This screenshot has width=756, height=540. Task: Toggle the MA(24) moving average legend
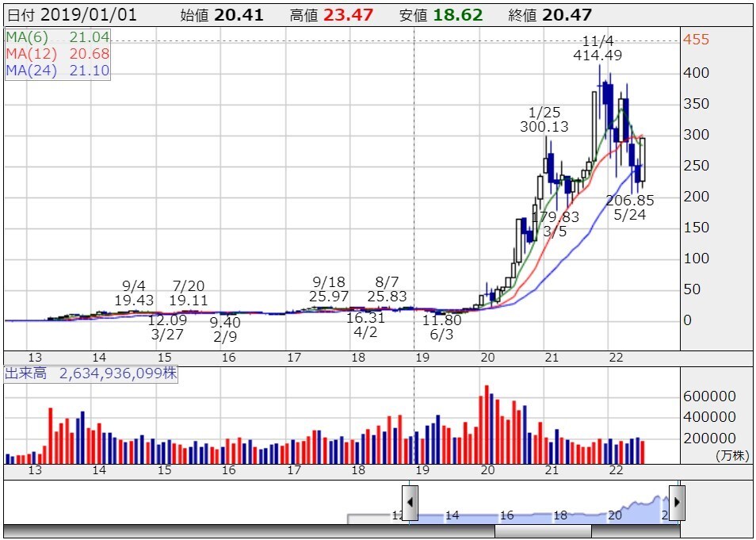click(x=57, y=71)
